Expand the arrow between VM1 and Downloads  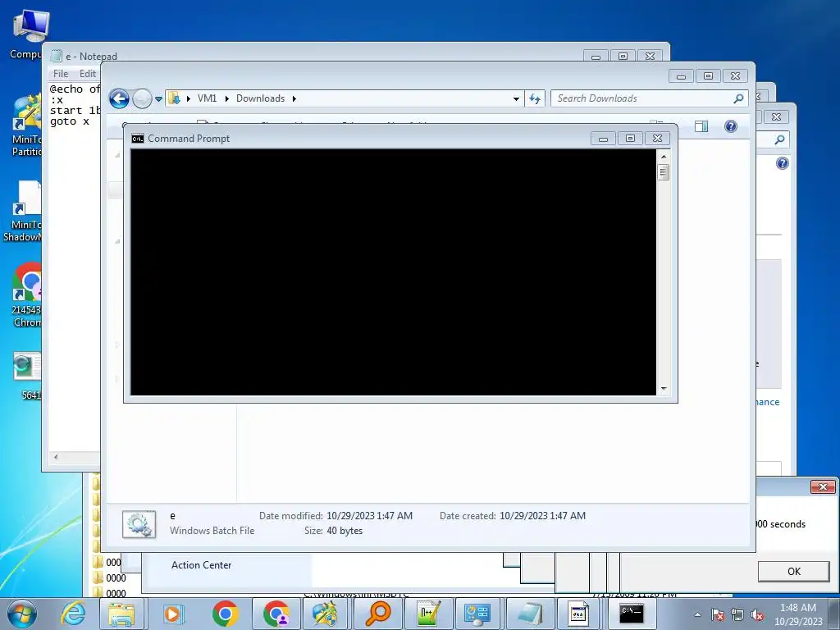pyautogui.click(x=227, y=98)
